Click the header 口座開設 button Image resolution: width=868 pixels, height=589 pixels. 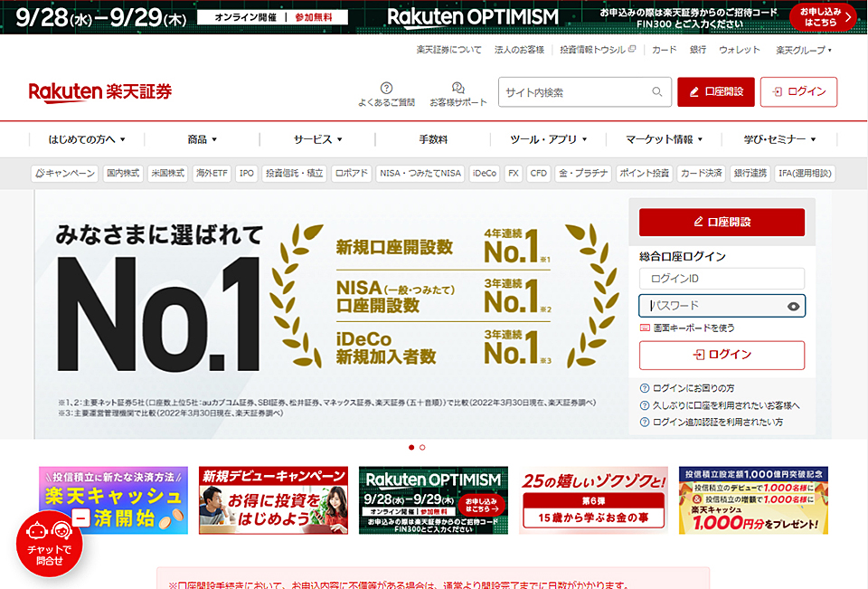(x=716, y=92)
